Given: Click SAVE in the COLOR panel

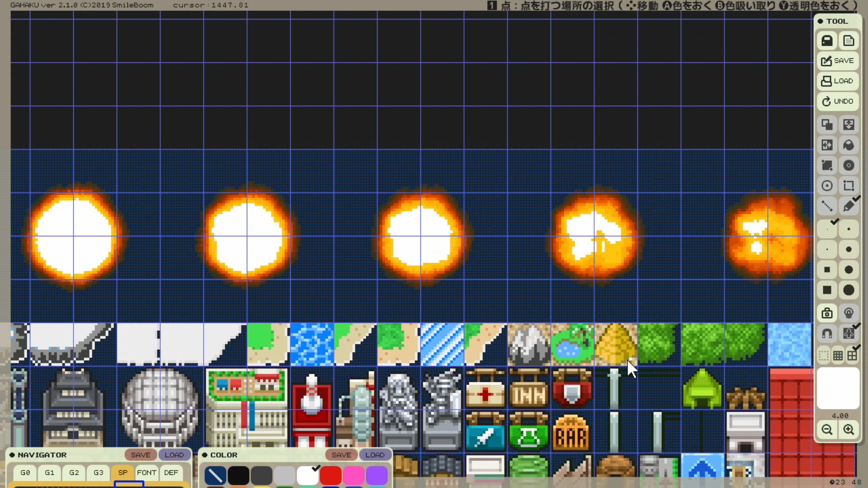Looking at the screenshot, I should (x=341, y=455).
